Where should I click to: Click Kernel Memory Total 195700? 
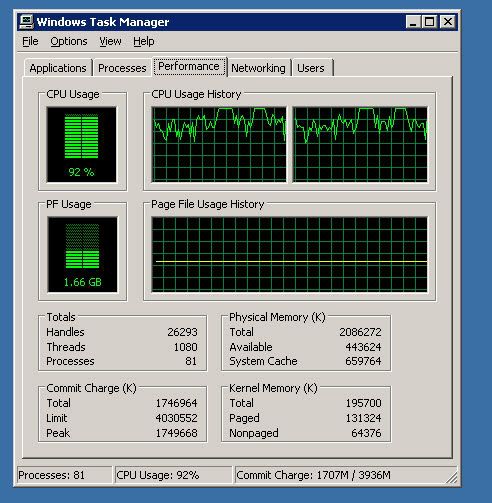[x=363, y=403]
